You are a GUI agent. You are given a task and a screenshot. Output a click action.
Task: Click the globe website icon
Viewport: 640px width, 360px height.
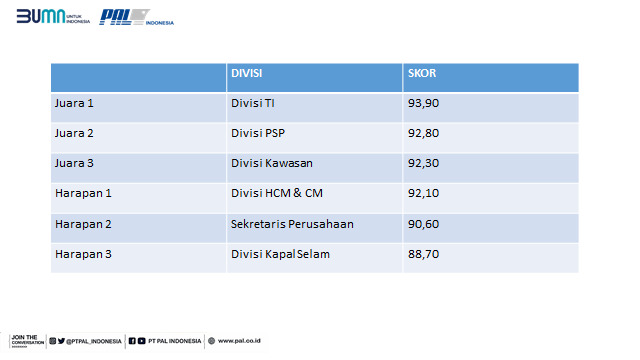211,341
